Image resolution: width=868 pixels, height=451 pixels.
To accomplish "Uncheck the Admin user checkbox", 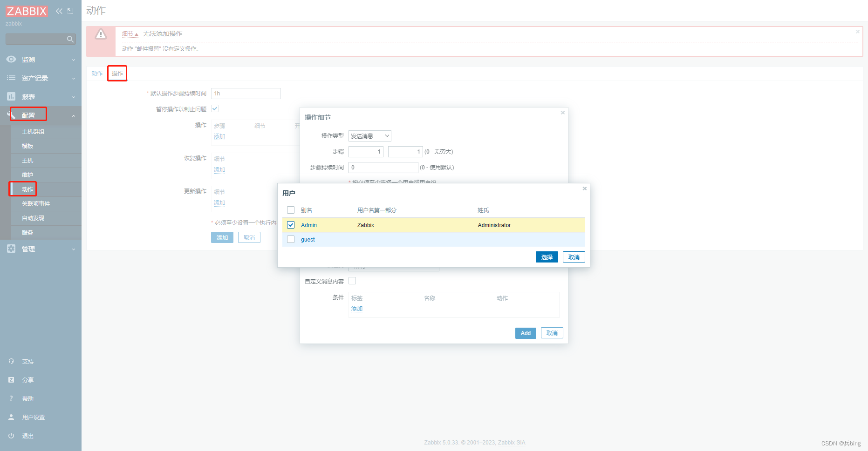I will 291,225.
